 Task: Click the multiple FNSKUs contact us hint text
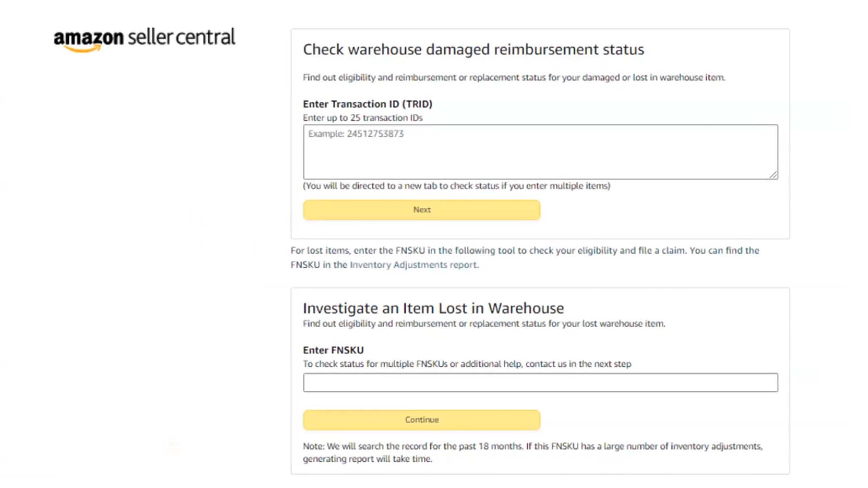click(467, 364)
